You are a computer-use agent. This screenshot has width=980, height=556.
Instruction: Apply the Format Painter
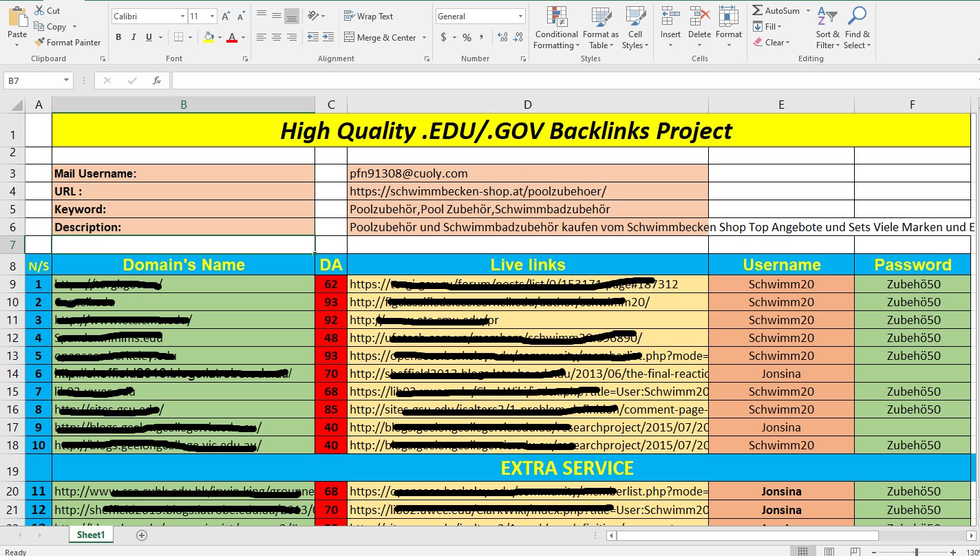(67, 42)
